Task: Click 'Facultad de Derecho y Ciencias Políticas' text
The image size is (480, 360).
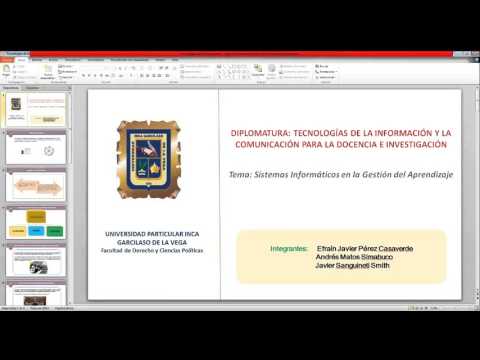Action: 152,250
